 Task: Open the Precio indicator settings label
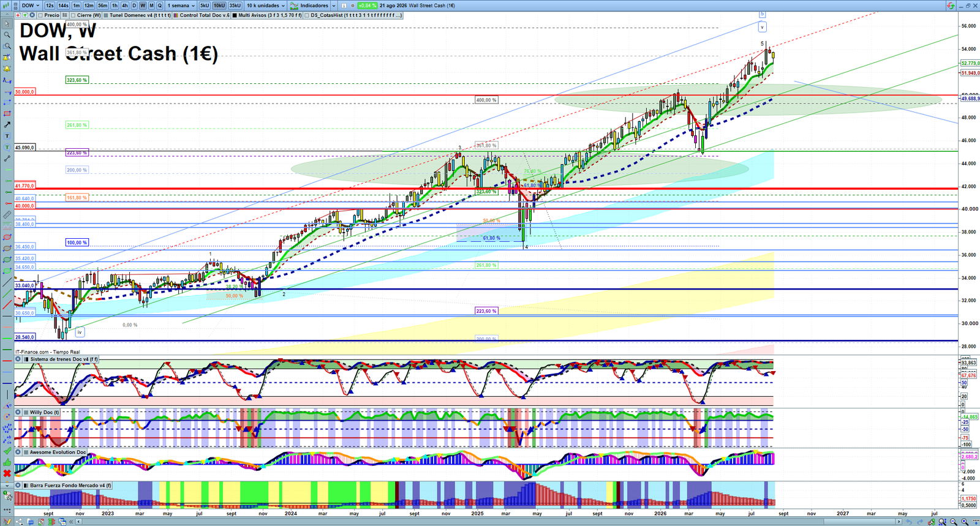(x=51, y=15)
